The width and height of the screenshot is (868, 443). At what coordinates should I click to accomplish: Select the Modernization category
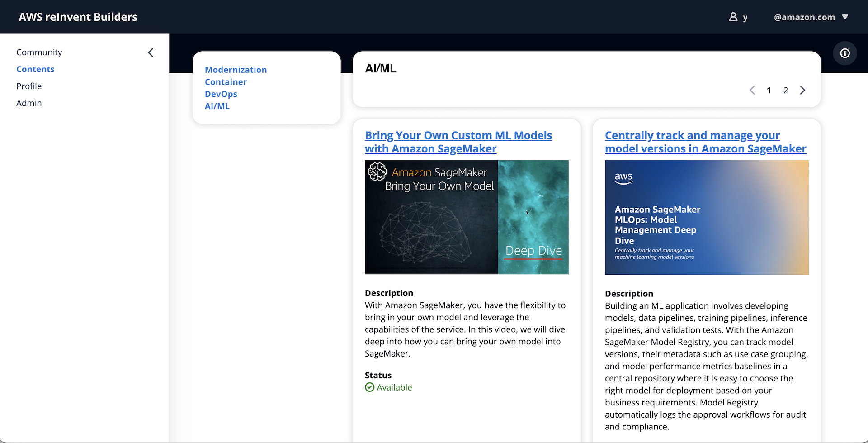click(x=236, y=70)
